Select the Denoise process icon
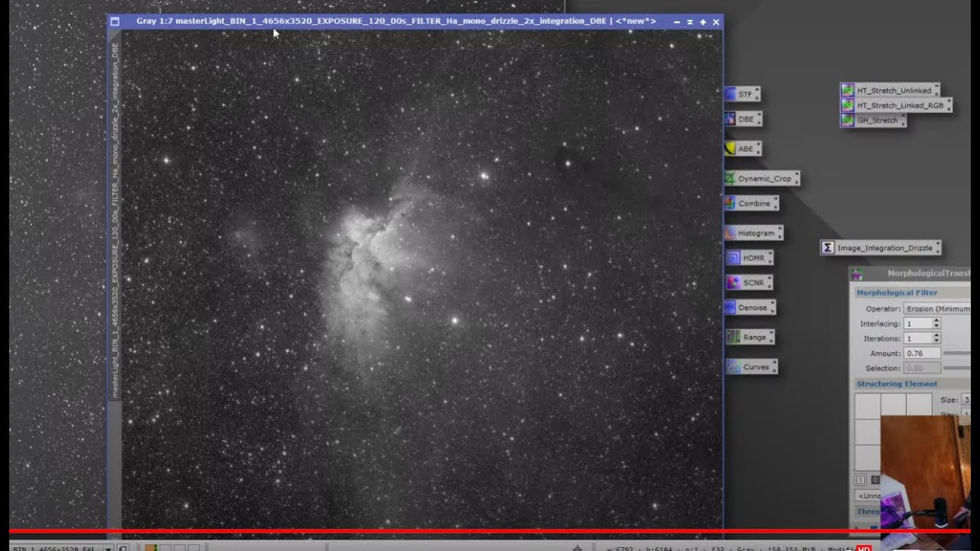The width and height of the screenshot is (980, 551). click(x=750, y=307)
